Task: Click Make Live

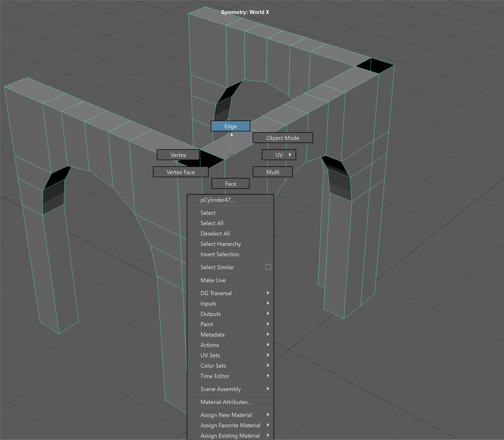Action: pyautogui.click(x=213, y=280)
